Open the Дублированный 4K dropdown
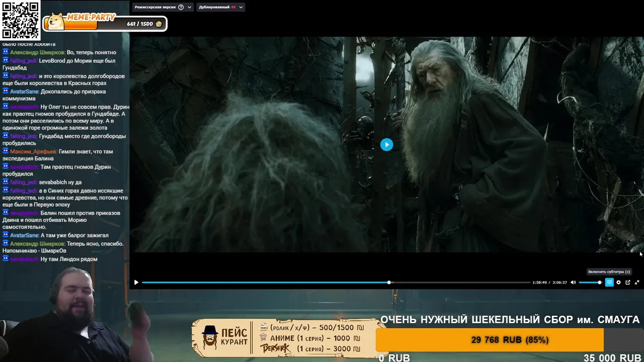The height and width of the screenshot is (362, 644). 221,7
